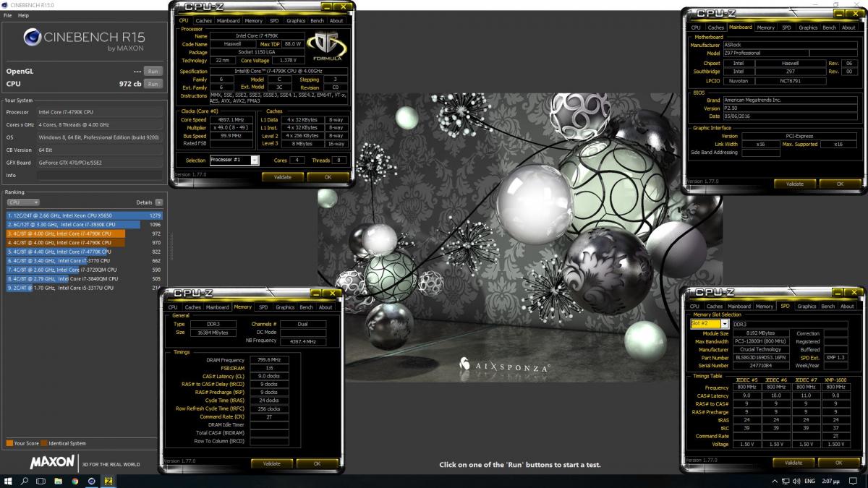Click OK in CPU-Z Memory Slot Selection window
This screenshot has height=488, width=868.
tap(839, 462)
